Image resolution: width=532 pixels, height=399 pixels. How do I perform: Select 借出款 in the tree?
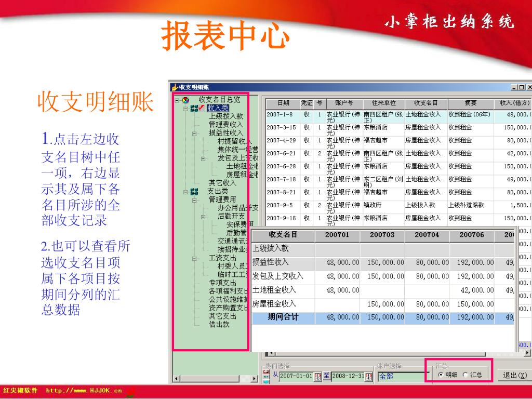pos(219,324)
